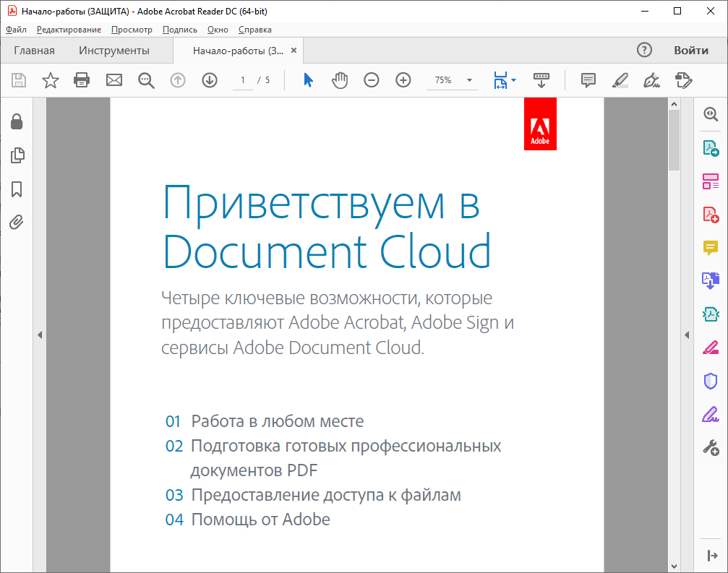Zoom in with the plus button

[403, 80]
